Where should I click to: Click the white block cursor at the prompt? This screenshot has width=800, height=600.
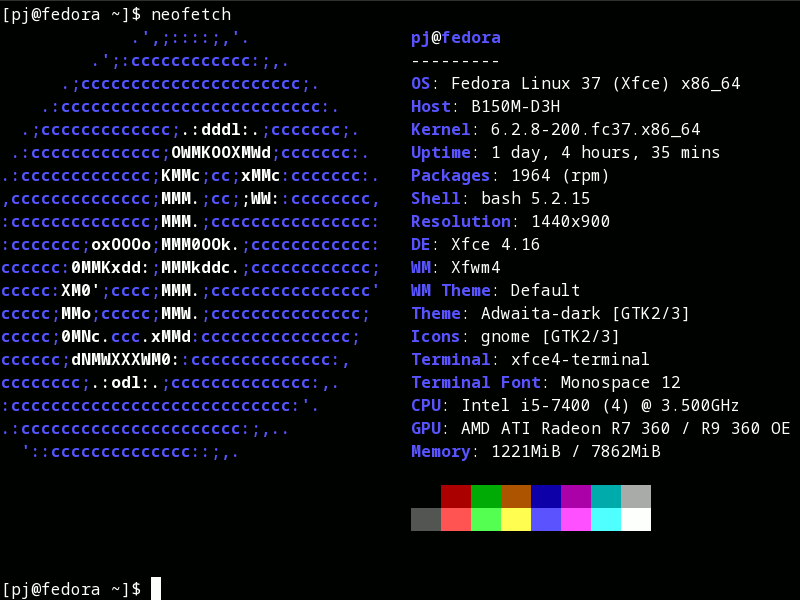coord(156,589)
